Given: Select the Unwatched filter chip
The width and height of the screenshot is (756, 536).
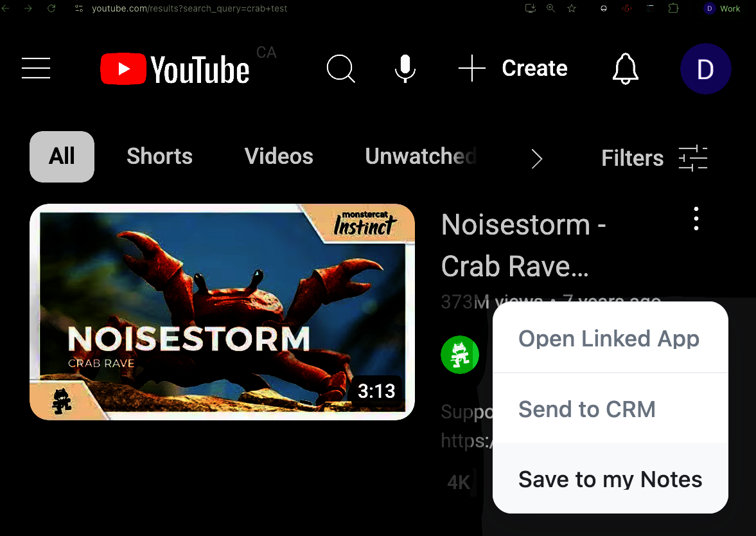Looking at the screenshot, I should (x=421, y=156).
